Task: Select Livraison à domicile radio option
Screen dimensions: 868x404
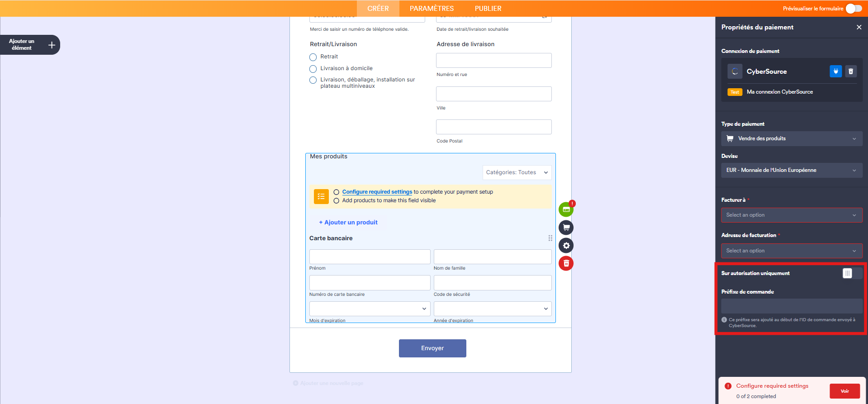Action: [x=313, y=69]
